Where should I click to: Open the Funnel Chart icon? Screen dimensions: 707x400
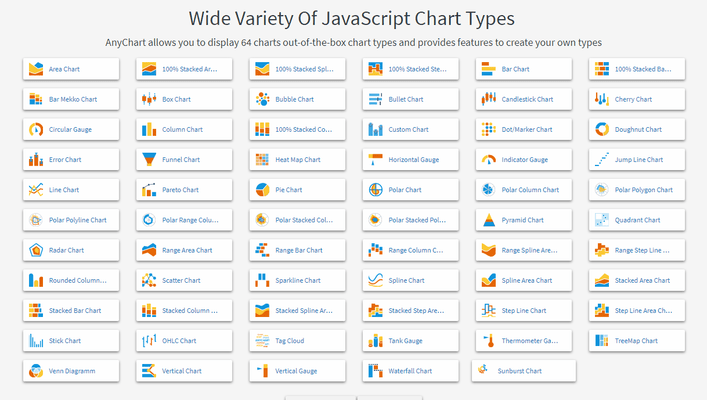149,159
